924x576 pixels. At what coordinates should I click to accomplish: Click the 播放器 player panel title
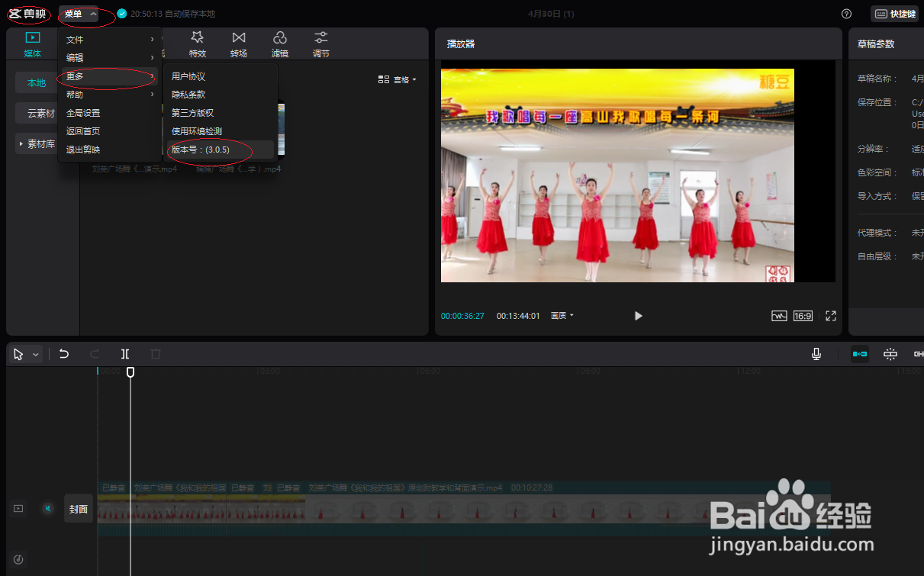tap(461, 44)
